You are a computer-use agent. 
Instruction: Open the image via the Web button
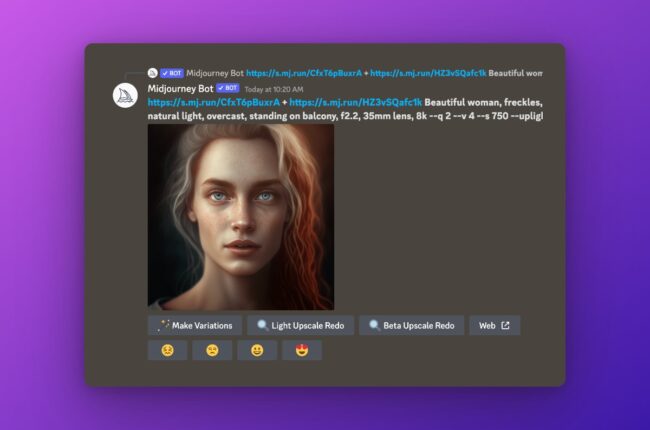494,325
